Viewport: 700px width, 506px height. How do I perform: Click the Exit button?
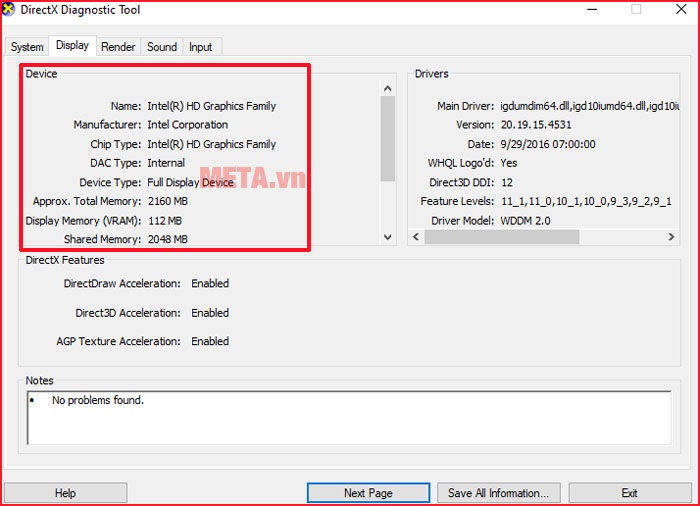629,493
